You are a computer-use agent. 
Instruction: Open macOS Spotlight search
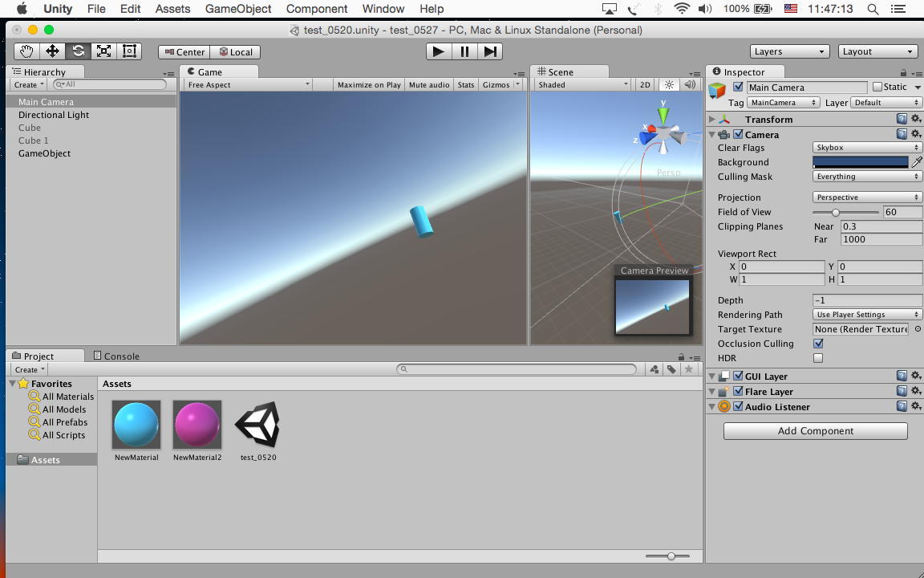click(x=873, y=9)
